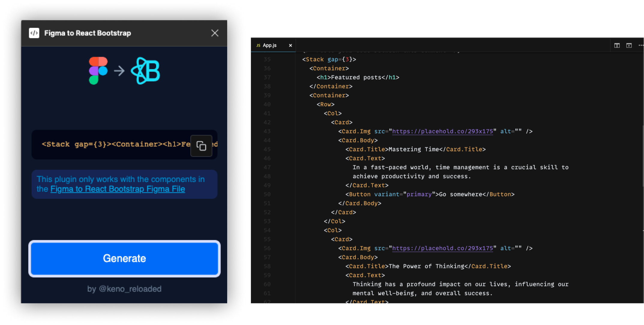Click the "primary" variant value in code

[x=419, y=194]
